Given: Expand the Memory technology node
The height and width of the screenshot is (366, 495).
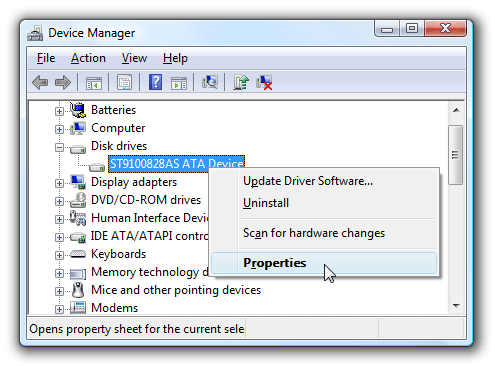Looking at the screenshot, I should [x=59, y=273].
